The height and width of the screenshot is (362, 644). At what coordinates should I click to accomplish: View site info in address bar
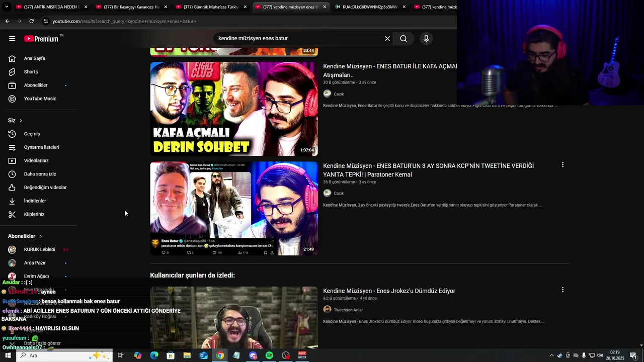coord(46,21)
